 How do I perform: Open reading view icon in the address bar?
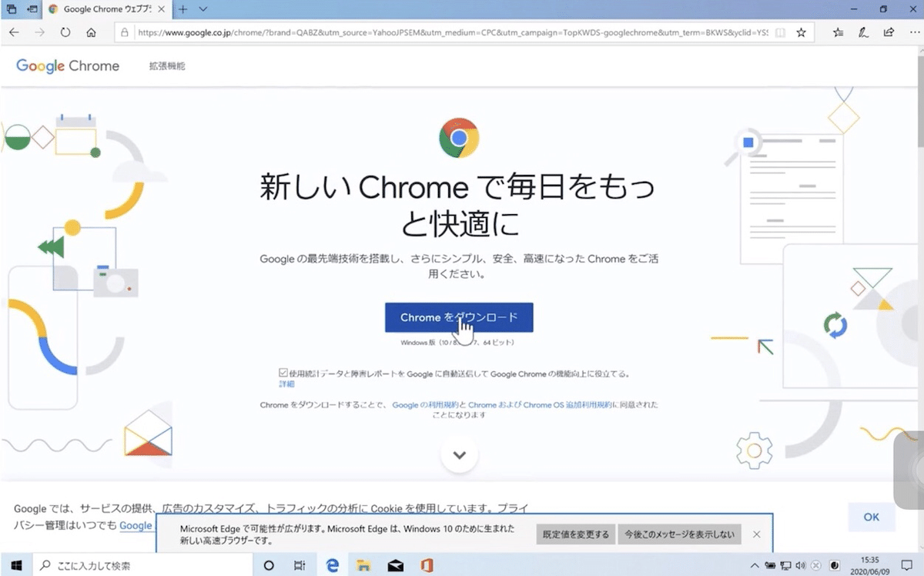[x=780, y=32]
